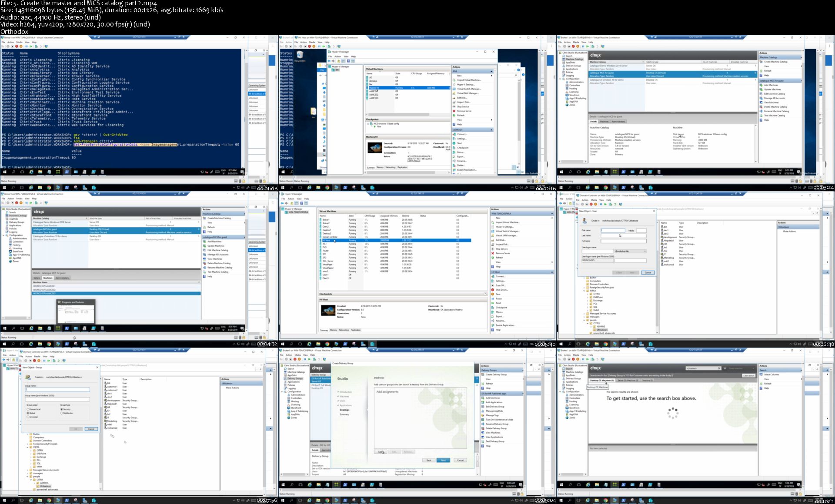In 00:07:56 frame, click VM Connection orange Save icon
Image resolution: width=835 pixels, height=504 pixels.
[x=39, y=361]
